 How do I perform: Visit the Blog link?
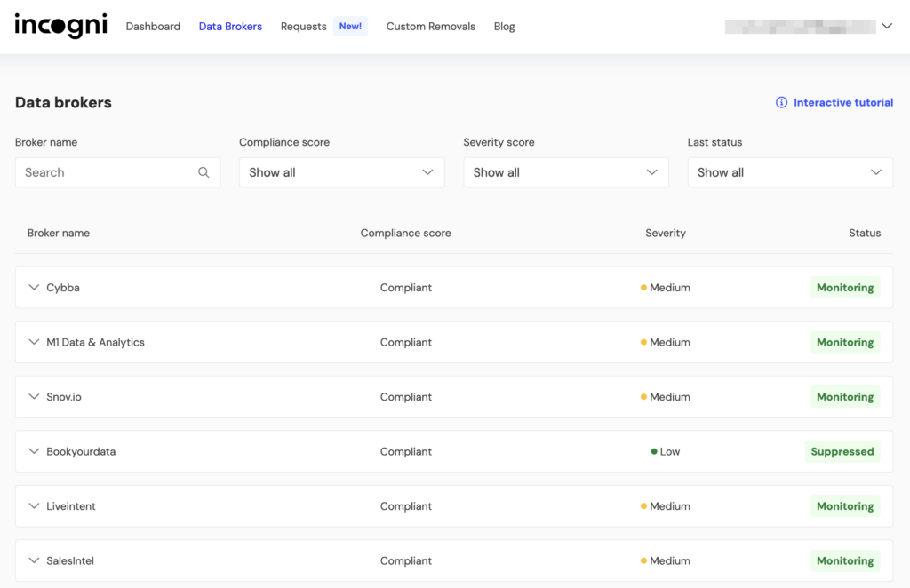click(x=505, y=26)
